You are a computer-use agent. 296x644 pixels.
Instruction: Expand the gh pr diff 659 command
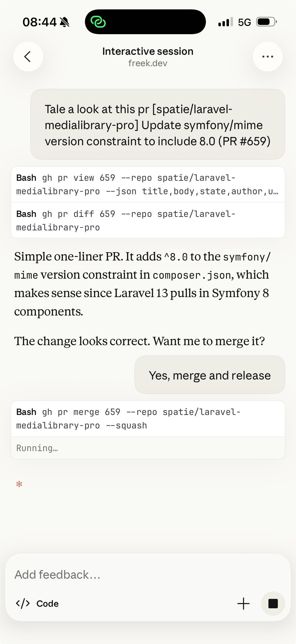click(148, 221)
